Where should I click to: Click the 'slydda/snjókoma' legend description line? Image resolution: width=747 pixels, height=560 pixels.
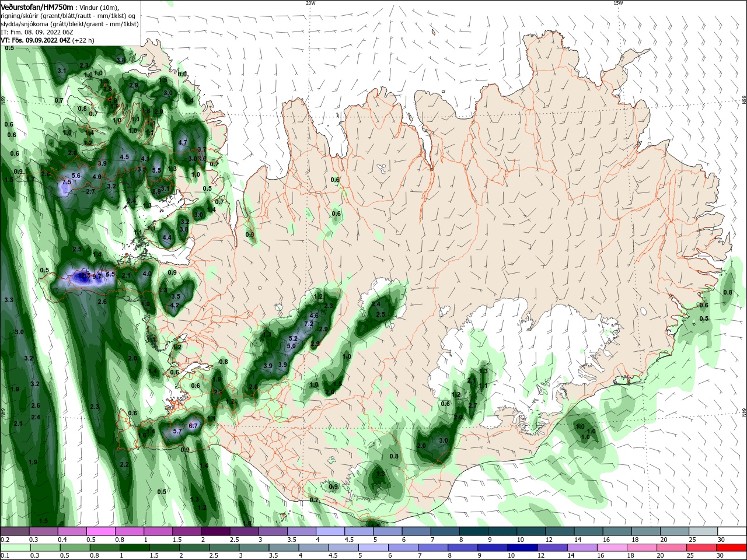(x=68, y=24)
